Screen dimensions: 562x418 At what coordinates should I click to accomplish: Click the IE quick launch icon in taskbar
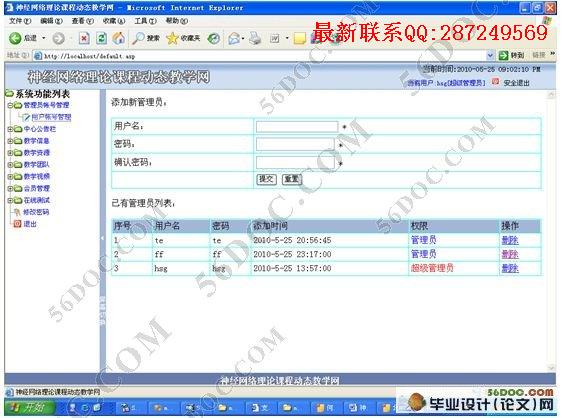pos(85,408)
